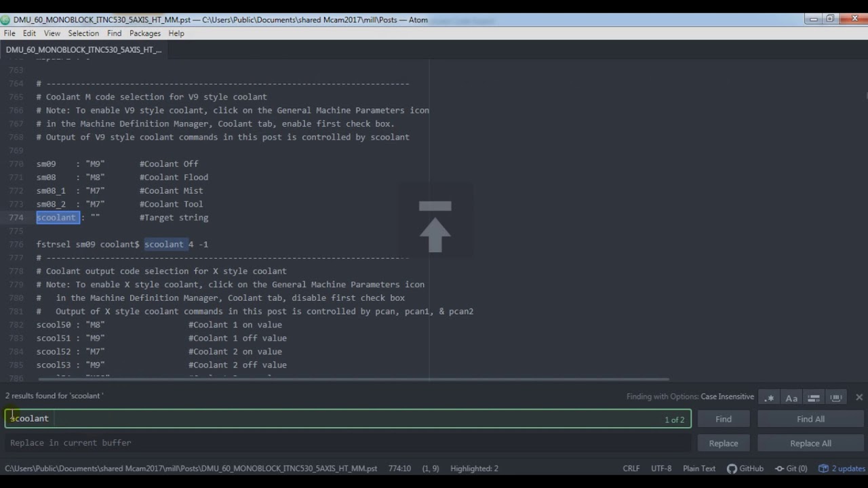The height and width of the screenshot is (488, 868).
Task: Click the 'sm08_1' Coolant Mist line
Action: point(119,190)
